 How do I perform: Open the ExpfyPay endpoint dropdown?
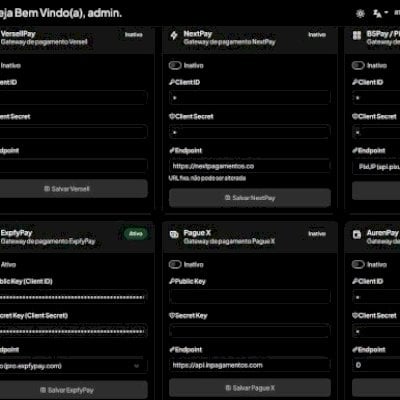click(73, 366)
